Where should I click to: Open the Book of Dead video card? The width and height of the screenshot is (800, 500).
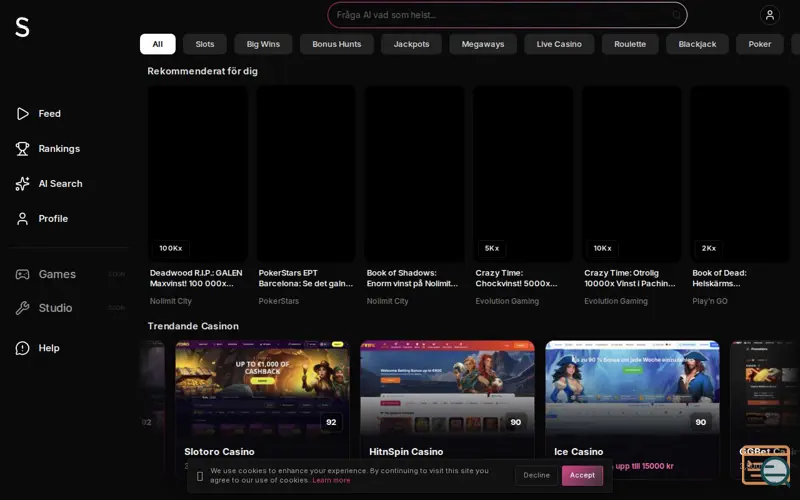pyautogui.click(x=740, y=174)
